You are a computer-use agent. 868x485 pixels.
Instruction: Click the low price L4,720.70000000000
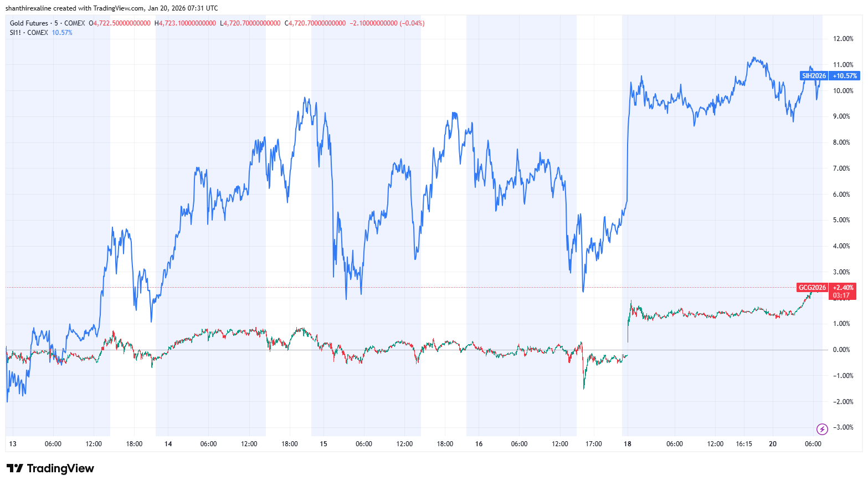250,23
